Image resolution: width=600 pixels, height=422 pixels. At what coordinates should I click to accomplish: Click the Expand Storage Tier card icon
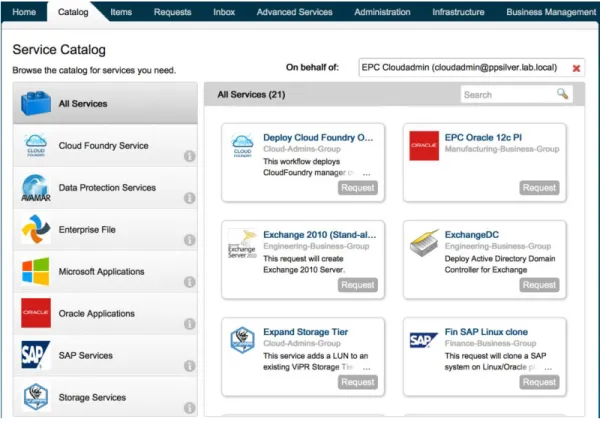[243, 340]
